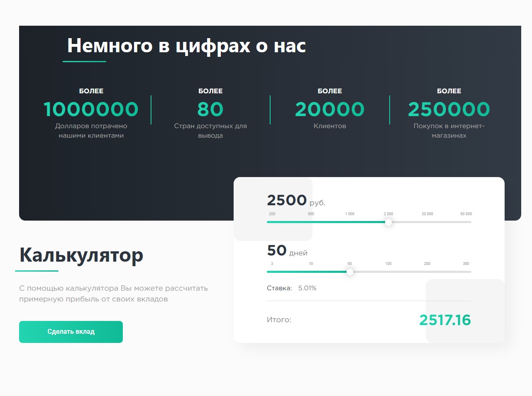This screenshot has height=396, width=532.
Task: Click the 'Покупок в интернет-магазинах' caption
Action: click(449, 131)
